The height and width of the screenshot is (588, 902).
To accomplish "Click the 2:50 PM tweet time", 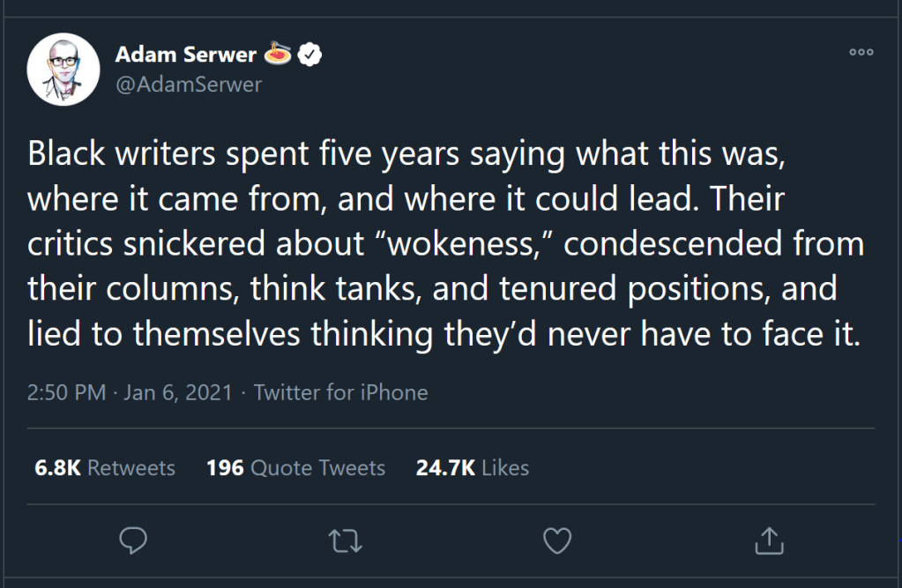I will (67, 392).
